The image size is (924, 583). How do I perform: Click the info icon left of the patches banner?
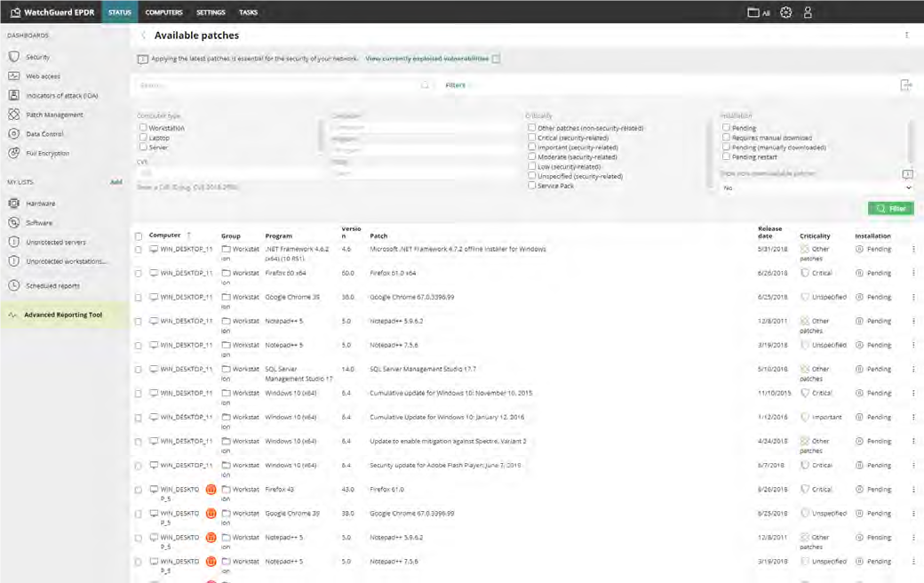[143, 59]
